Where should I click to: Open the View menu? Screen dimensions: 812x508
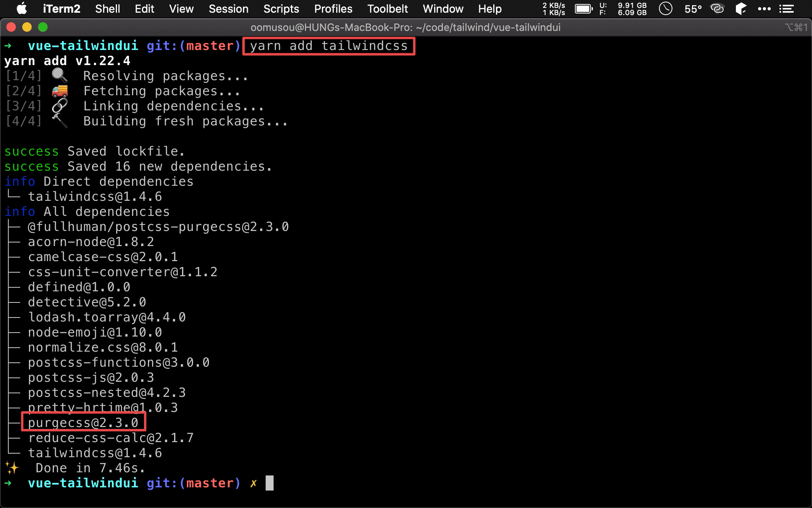(x=181, y=9)
